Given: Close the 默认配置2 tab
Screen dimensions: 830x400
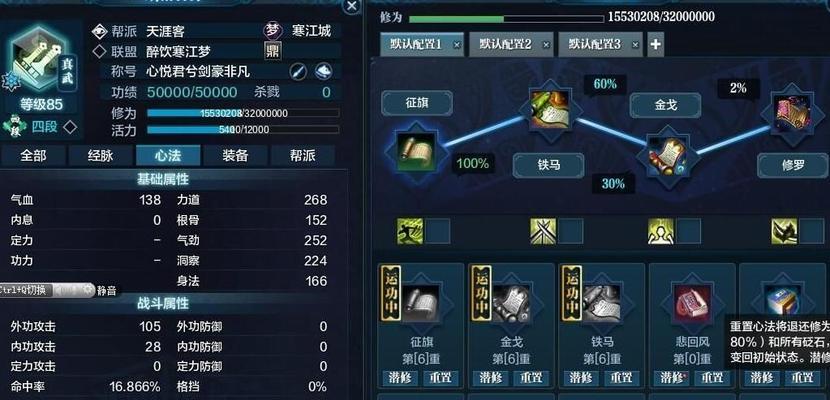Looking at the screenshot, I should (x=545, y=45).
